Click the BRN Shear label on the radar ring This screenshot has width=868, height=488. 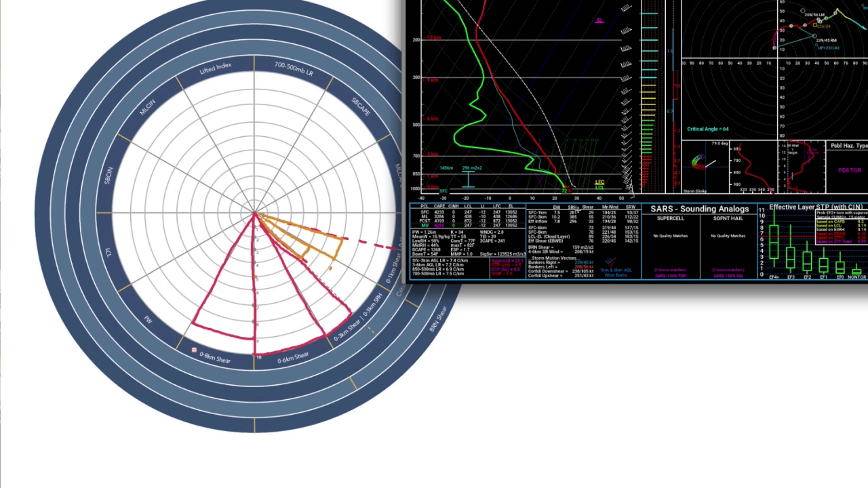(x=439, y=319)
